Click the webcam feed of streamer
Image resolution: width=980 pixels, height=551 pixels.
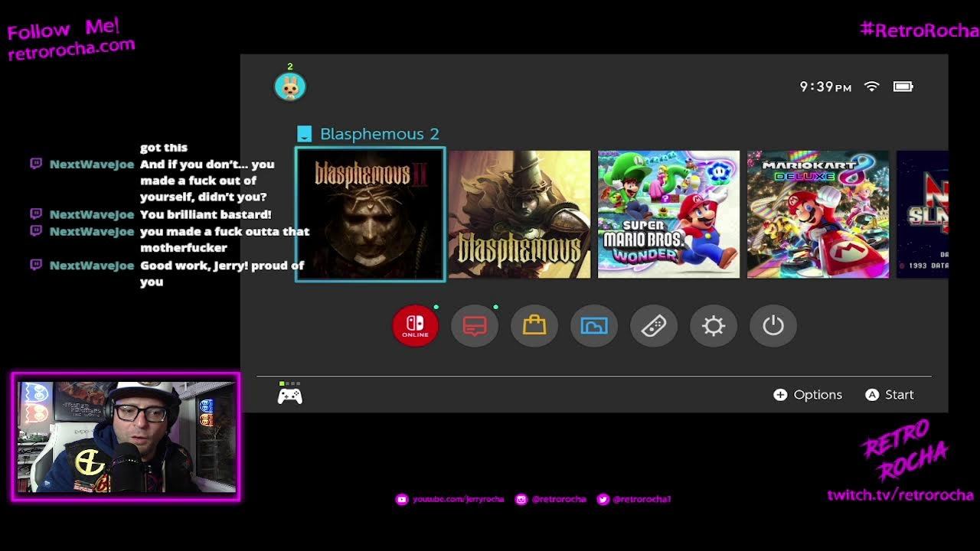coord(126,437)
